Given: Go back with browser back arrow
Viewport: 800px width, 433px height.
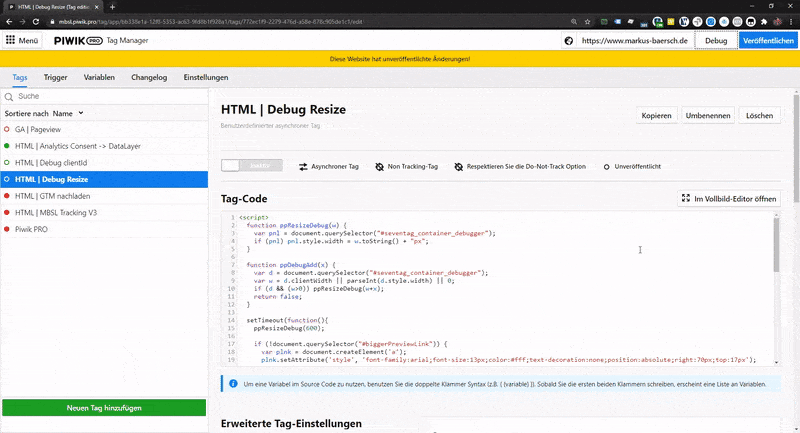Looking at the screenshot, I should pyautogui.click(x=9, y=22).
